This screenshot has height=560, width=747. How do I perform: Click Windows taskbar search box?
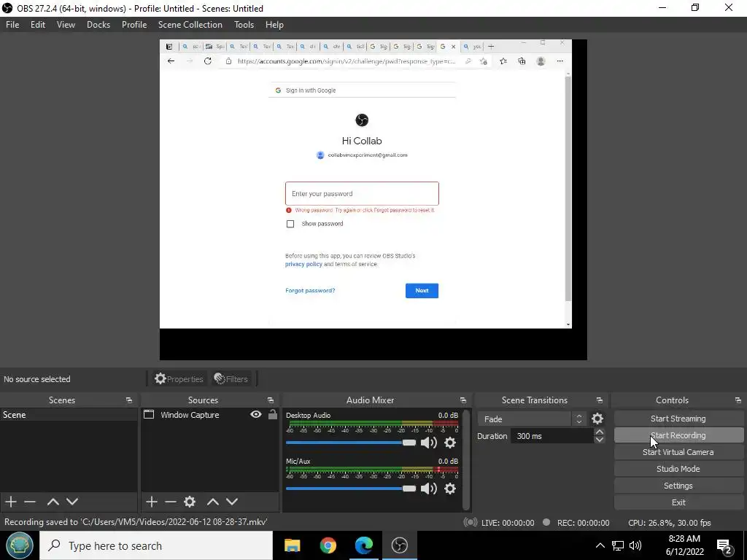(156, 545)
